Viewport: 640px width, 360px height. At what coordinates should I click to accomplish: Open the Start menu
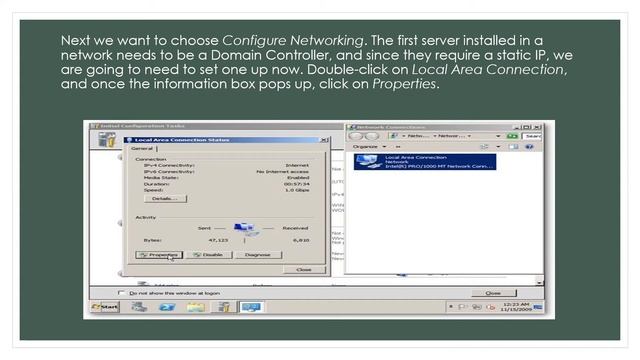point(105,307)
